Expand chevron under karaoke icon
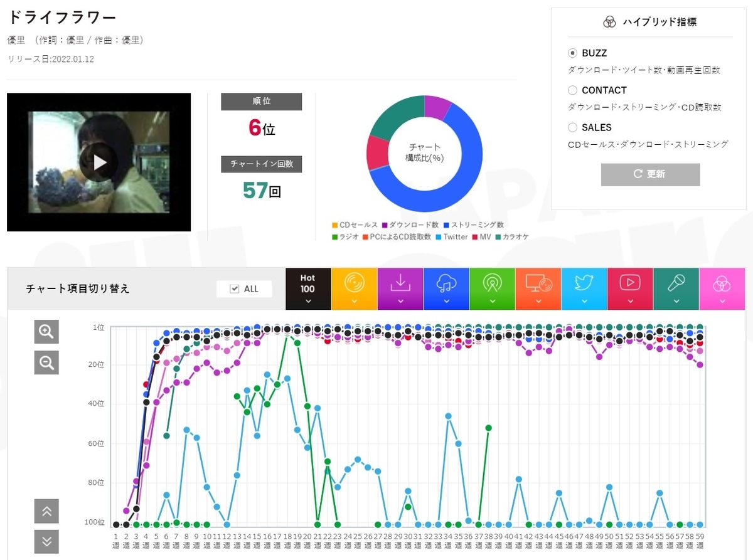753x560 pixels. (676, 302)
